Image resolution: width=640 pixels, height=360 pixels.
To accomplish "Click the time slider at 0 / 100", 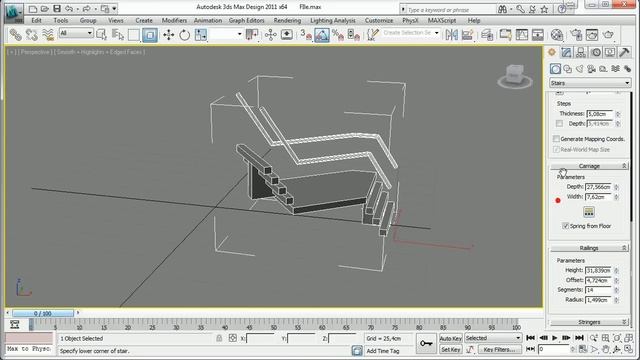I will pyautogui.click(x=43, y=313).
